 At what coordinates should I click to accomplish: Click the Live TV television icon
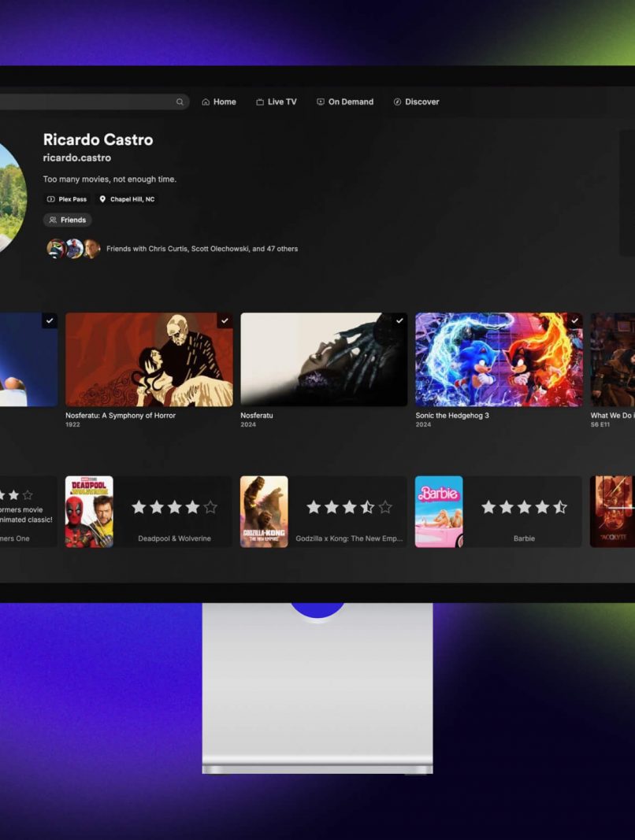pos(260,102)
